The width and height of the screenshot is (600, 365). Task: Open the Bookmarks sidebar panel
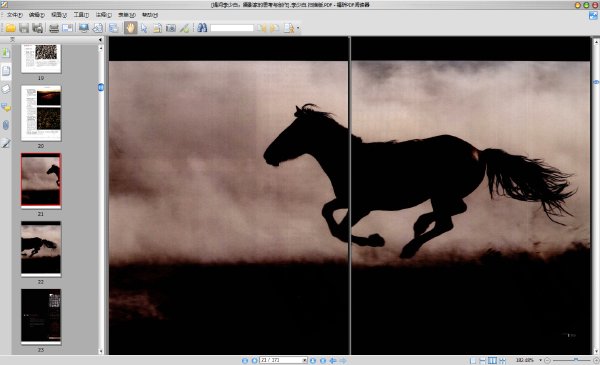(x=6, y=52)
